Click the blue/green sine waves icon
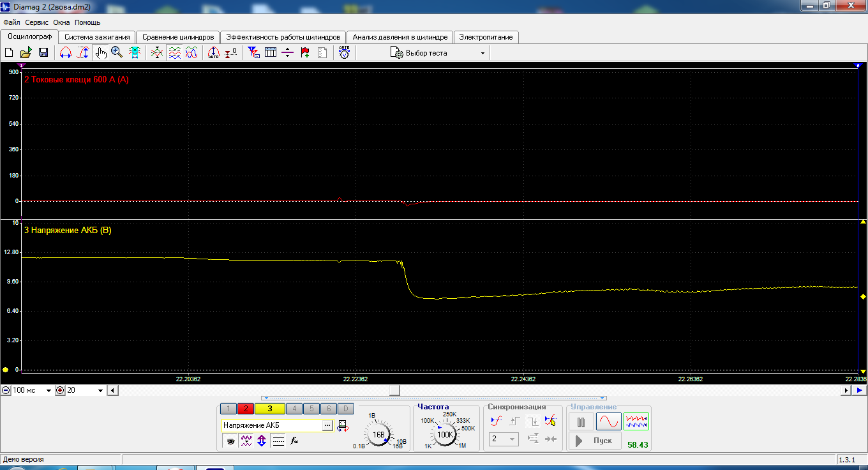Screen dimensions: 868x470 point(191,53)
